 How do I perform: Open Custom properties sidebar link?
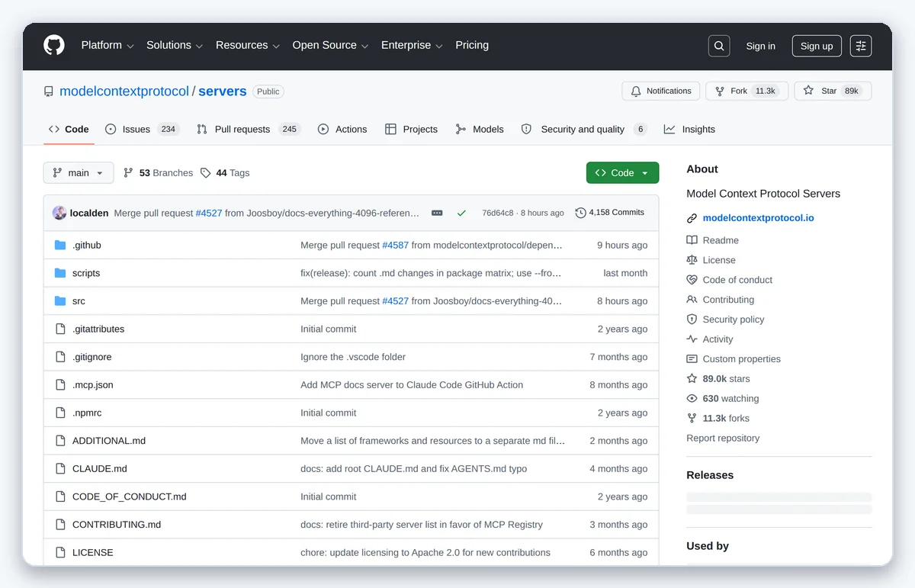734,359
